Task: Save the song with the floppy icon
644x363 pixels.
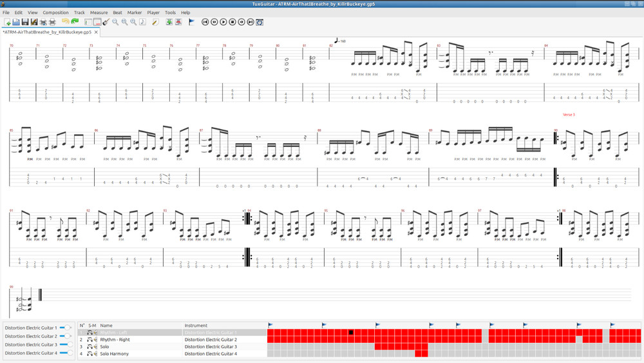Action: (x=25, y=22)
